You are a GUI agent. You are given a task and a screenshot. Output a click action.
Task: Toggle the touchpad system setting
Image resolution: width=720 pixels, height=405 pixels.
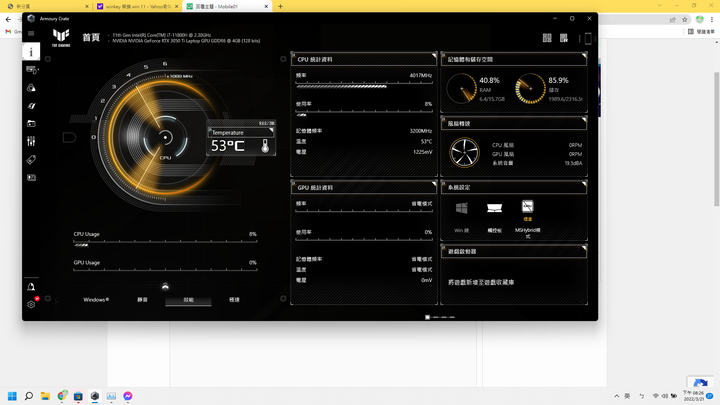(495, 208)
